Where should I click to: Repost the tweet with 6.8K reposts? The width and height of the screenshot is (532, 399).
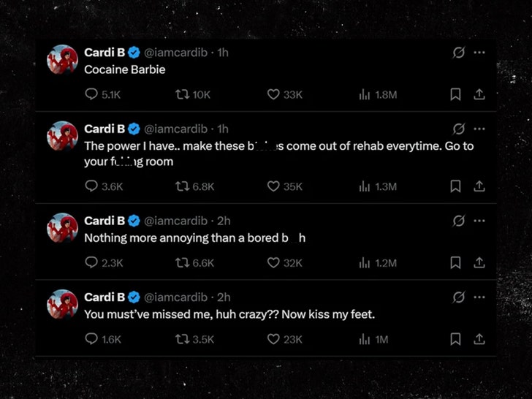click(183, 186)
